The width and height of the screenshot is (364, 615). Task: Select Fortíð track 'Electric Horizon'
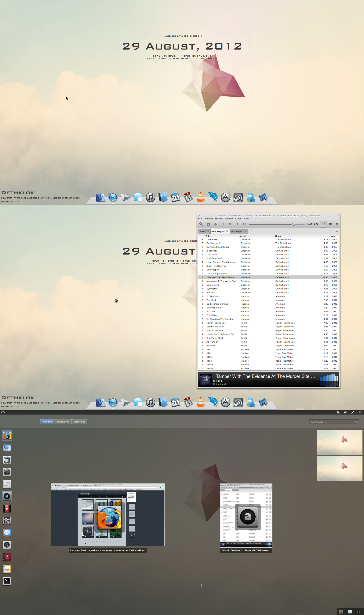tap(268, 330)
